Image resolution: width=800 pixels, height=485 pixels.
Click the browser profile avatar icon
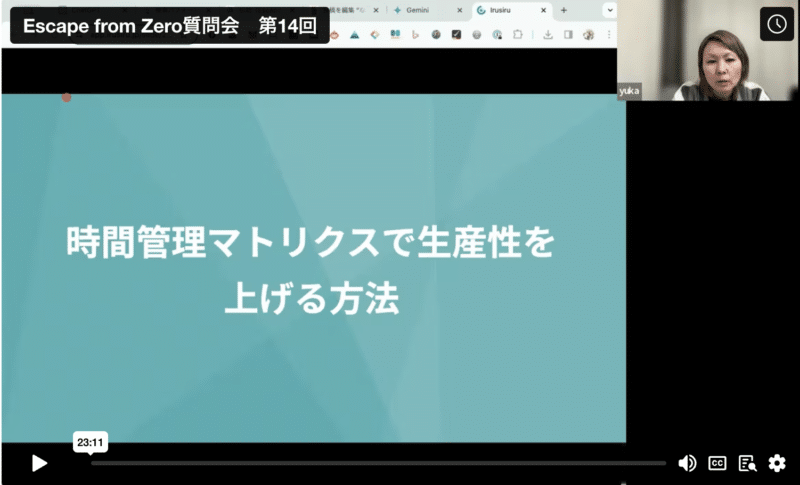pos(589,34)
